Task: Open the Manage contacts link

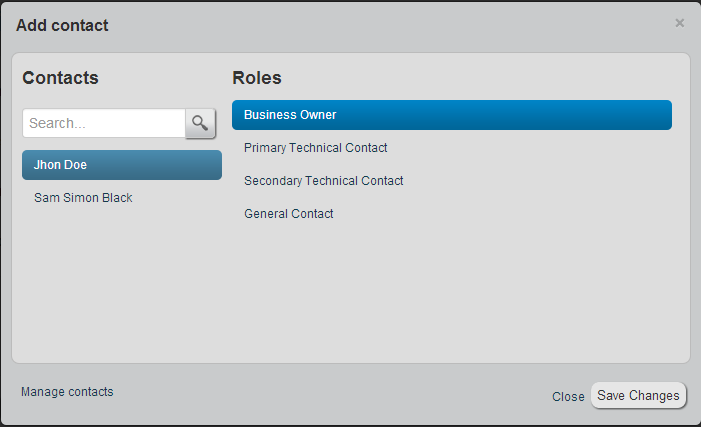Action: [x=67, y=392]
